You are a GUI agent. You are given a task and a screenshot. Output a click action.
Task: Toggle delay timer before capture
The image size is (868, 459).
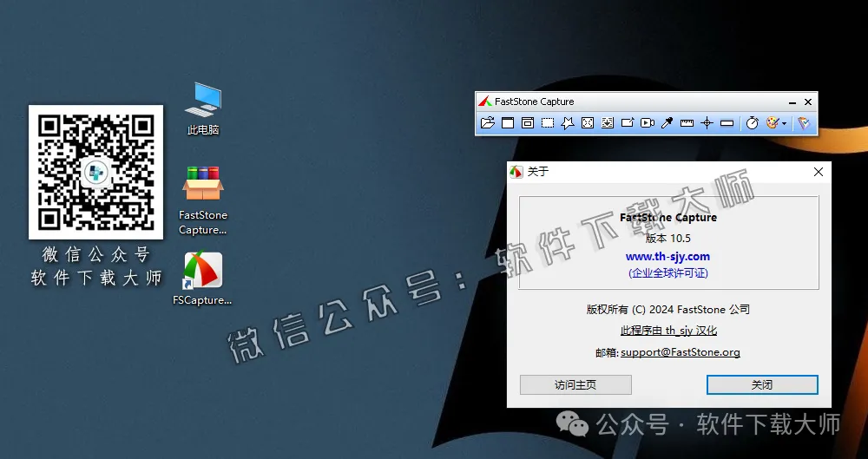(752, 123)
